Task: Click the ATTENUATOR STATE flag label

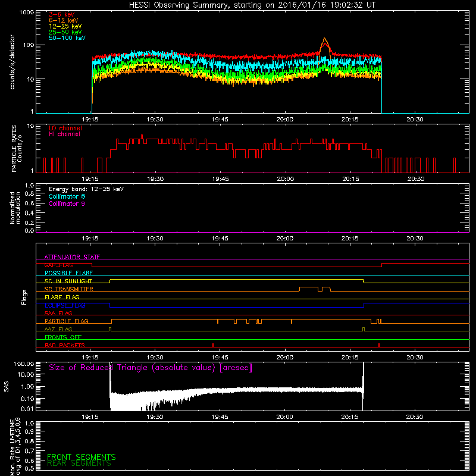Action: tap(72, 257)
